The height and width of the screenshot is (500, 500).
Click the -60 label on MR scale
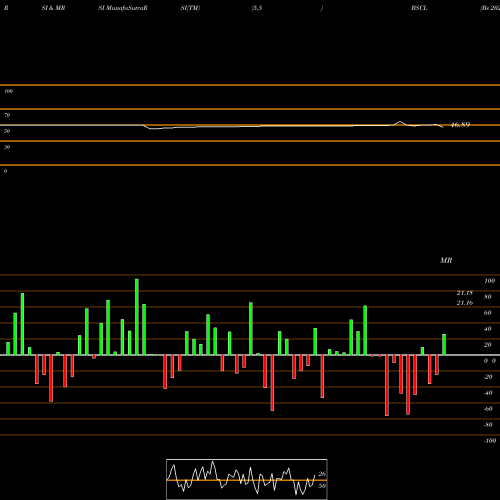[x=488, y=409]
